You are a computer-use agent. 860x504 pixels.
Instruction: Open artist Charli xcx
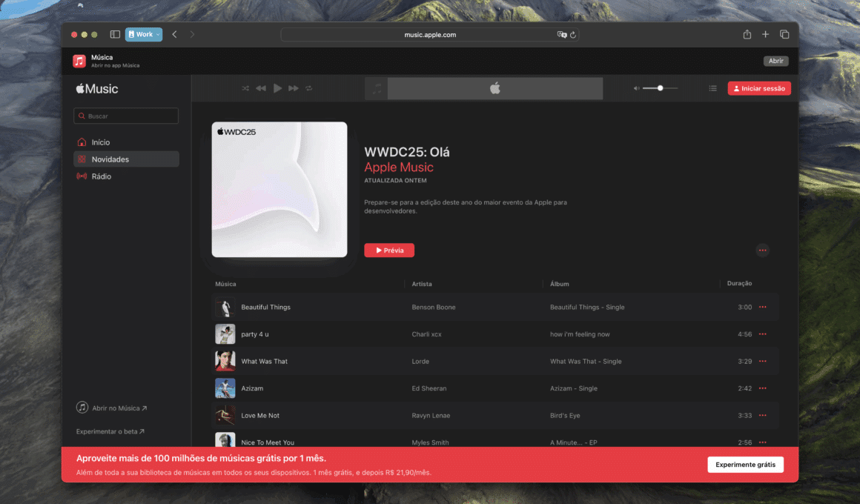tap(426, 334)
